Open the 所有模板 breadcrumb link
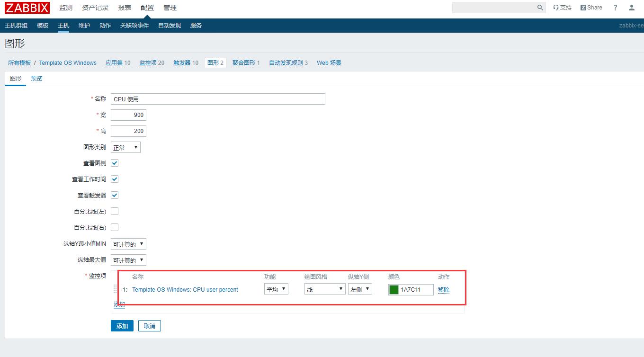This screenshot has width=644, height=357. [19, 62]
